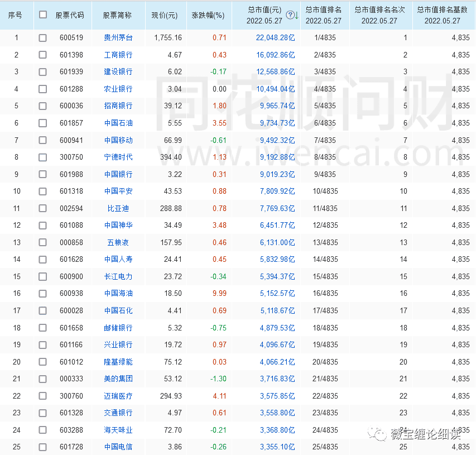The height and width of the screenshot is (455, 476).
Task: Go to the 中国移动 stock link
Action: pos(118,140)
